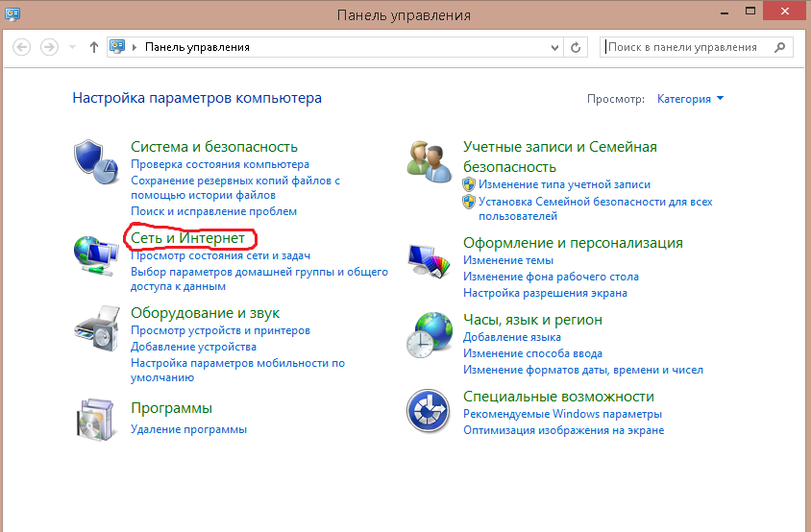Click the Up one level arrow
This screenshot has width=811, height=532.
(x=93, y=48)
